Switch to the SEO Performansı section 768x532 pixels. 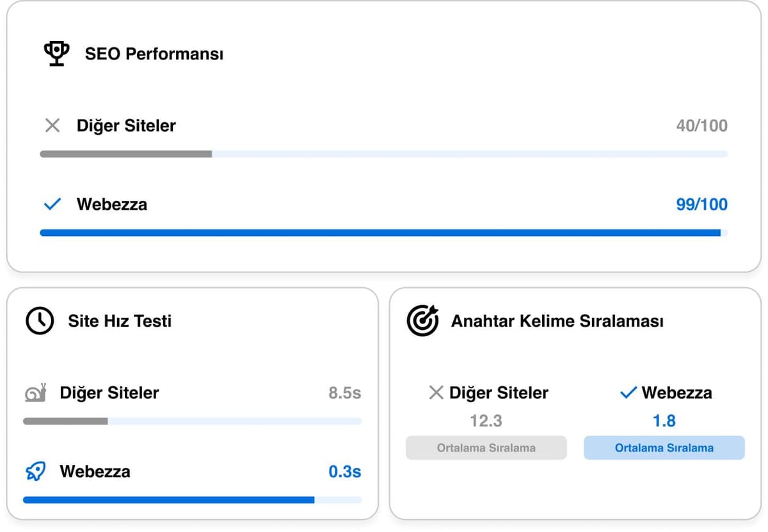pyautogui.click(x=154, y=54)
